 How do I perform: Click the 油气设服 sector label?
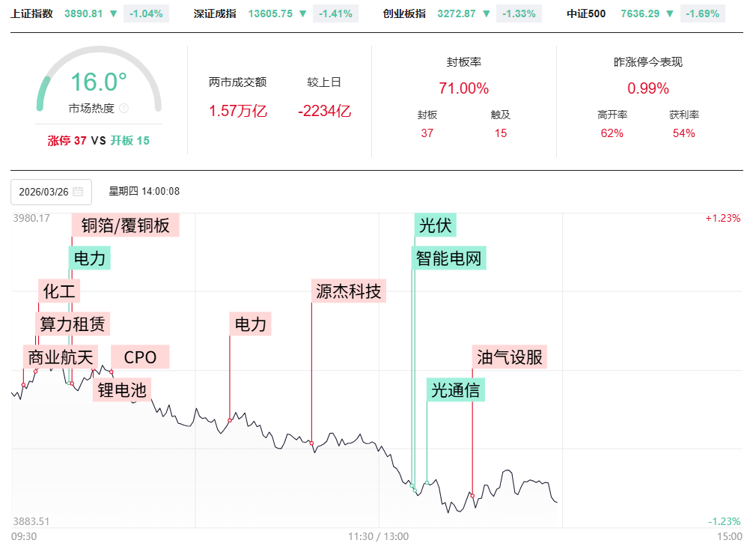tap(510, 357)
